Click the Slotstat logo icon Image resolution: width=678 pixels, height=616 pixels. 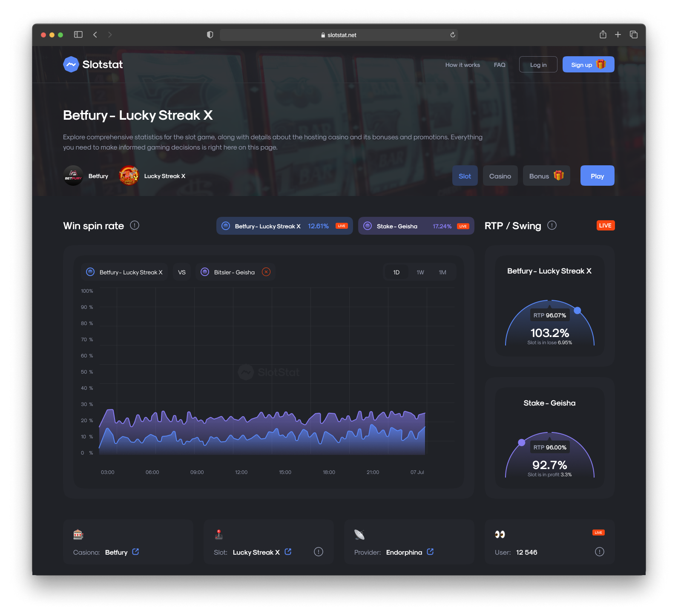pyautogui.click(x=71, y=64)
